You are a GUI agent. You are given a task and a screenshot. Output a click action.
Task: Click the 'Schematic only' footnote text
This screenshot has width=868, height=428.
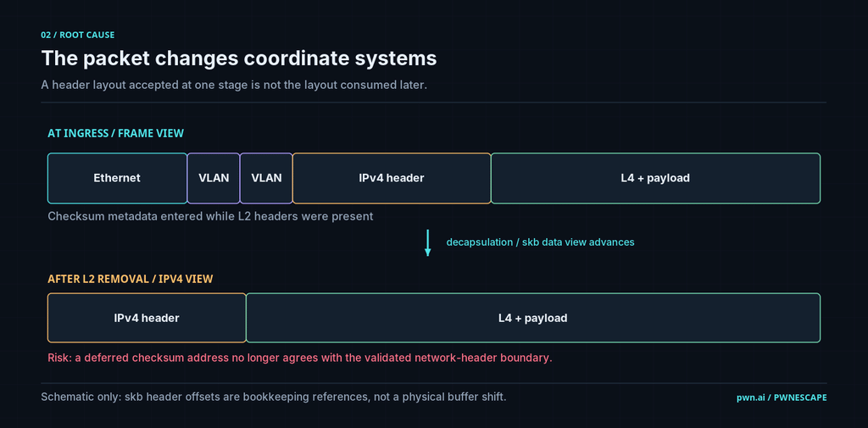(274, 397)
